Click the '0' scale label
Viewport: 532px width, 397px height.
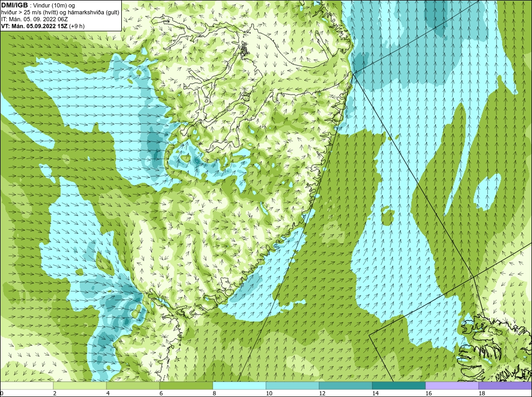(2, 394)
